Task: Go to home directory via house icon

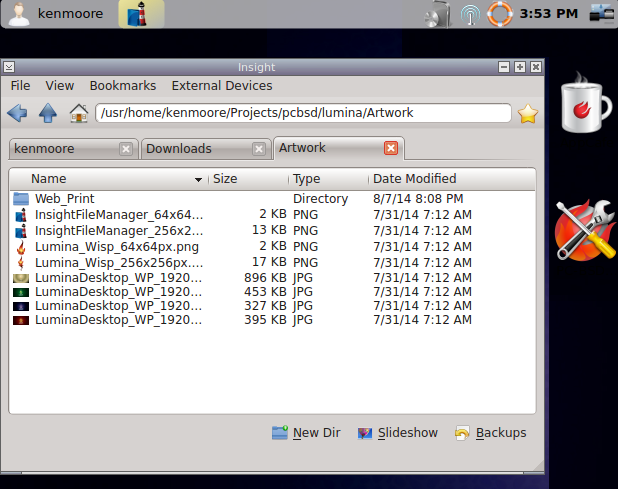Action: click(x=78, y=113)
